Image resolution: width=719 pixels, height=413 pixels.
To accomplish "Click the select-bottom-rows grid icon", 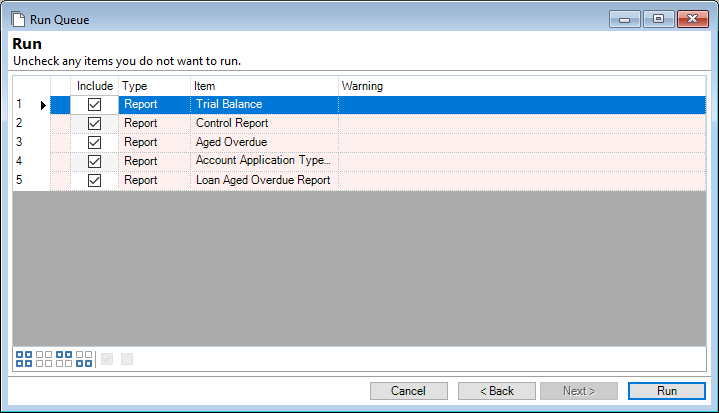I will click(84, 359).
